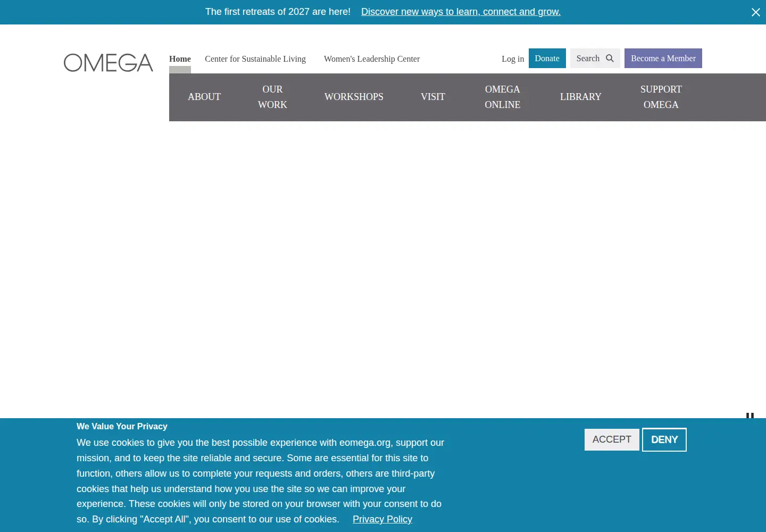766x532 pixels.
Task: Accept cookies with the ACCEPT button
Action: pos(612,439)
